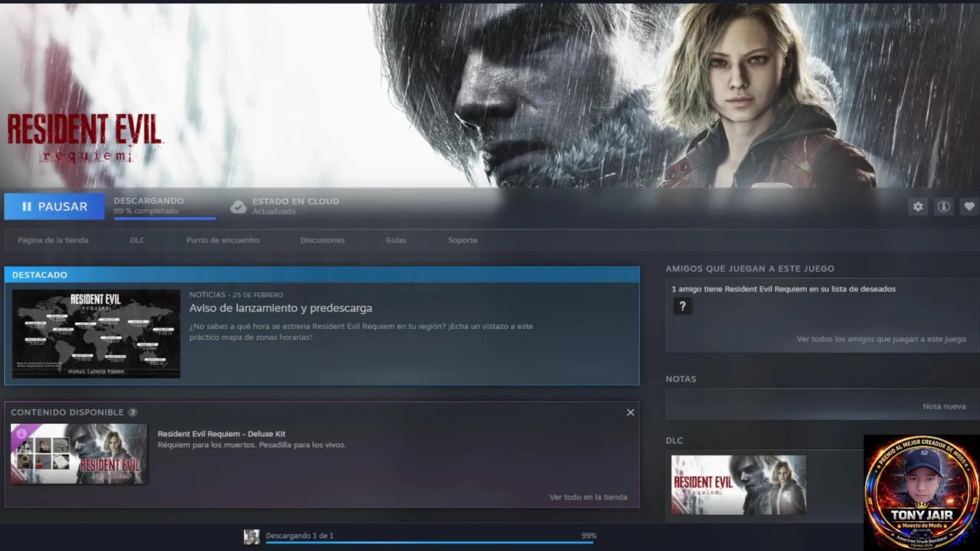The height and width of the screenshot is (551, 980).
Task: Open Resident Evil Requiem - Deluxe Kit title
Action: (x=221, y=434)
